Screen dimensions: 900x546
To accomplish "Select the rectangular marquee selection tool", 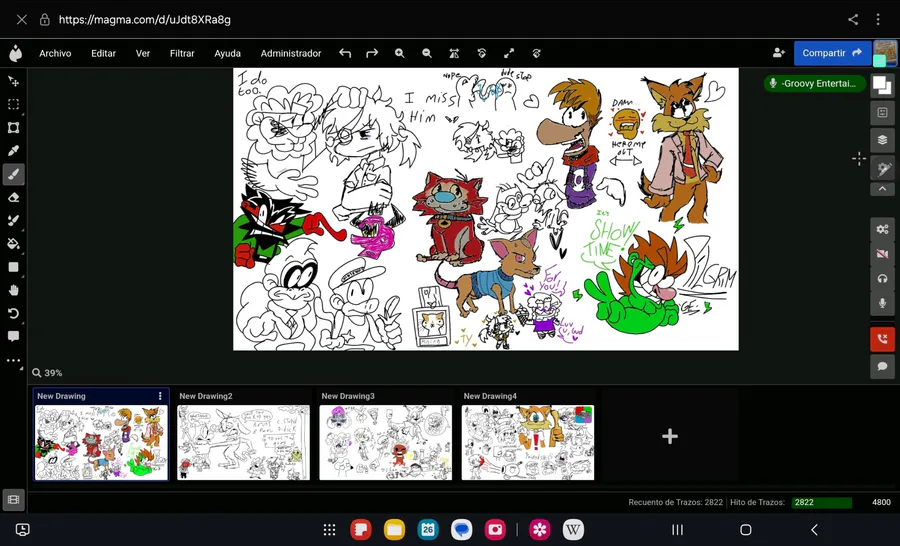I will point(14,104).
